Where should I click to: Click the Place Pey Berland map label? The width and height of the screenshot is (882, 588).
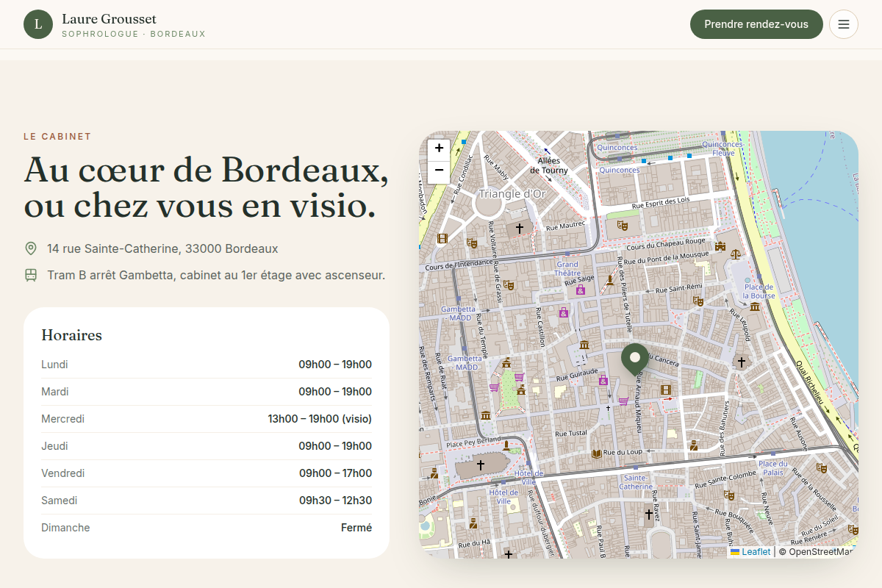[x=473, y=442]
